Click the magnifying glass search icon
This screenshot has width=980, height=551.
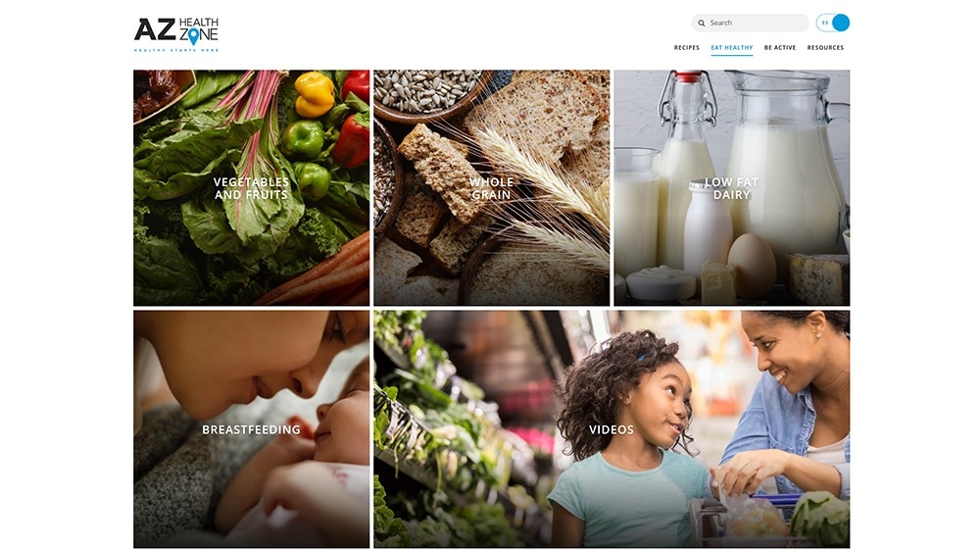pos(702,24)
